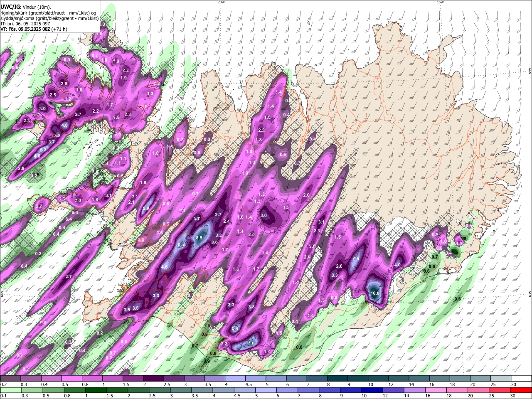532x399 pixels.
Task: Pick the darkest purple 2 snow swatch
Action: coord(153,379)
